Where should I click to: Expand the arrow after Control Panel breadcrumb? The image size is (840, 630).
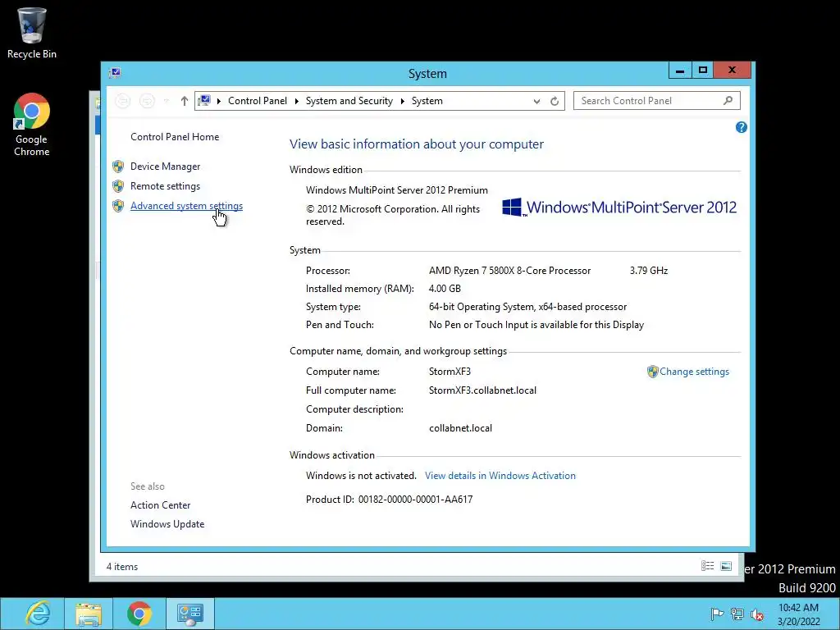click(x=296, y=101)
